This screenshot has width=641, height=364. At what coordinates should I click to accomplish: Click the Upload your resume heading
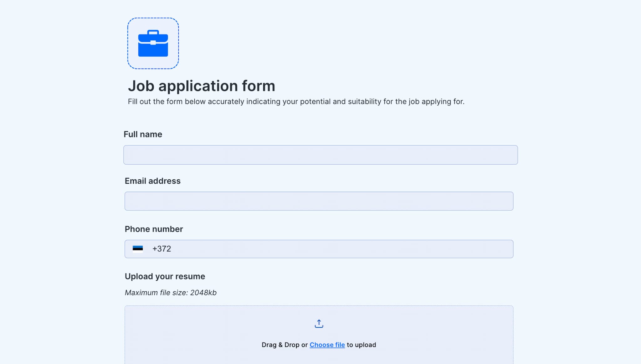(165, 276)
